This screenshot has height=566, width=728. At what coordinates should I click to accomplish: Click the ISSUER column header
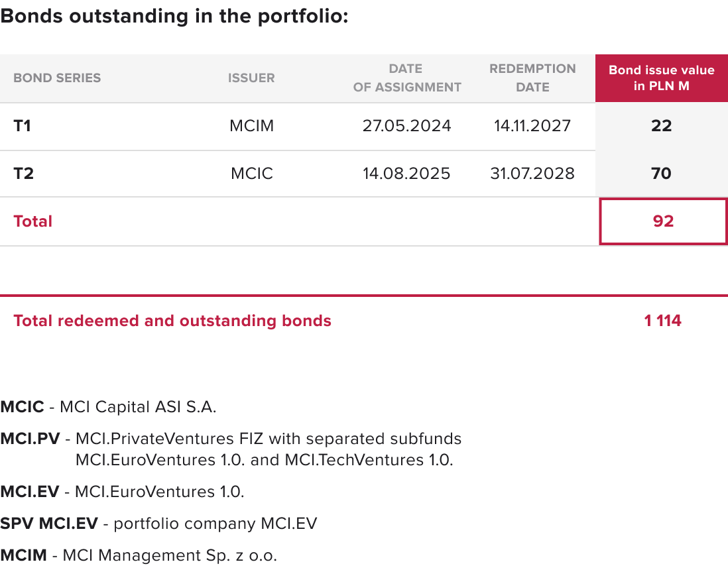point(251,78)
